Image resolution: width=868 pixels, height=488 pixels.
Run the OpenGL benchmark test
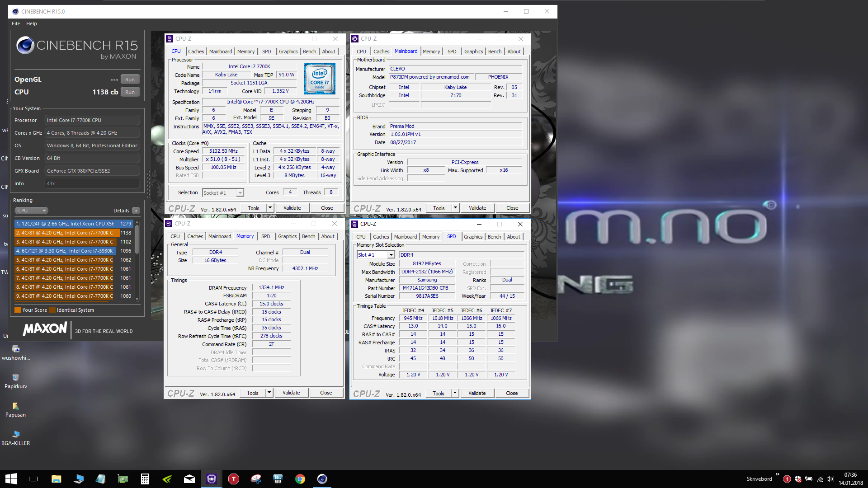click(x=130, y=80)
